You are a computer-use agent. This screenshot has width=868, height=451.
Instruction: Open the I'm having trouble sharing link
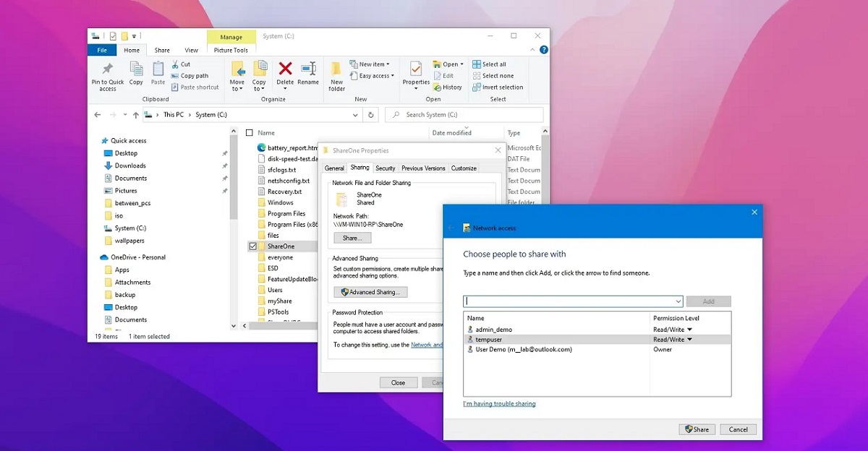(x=500, y=403)
